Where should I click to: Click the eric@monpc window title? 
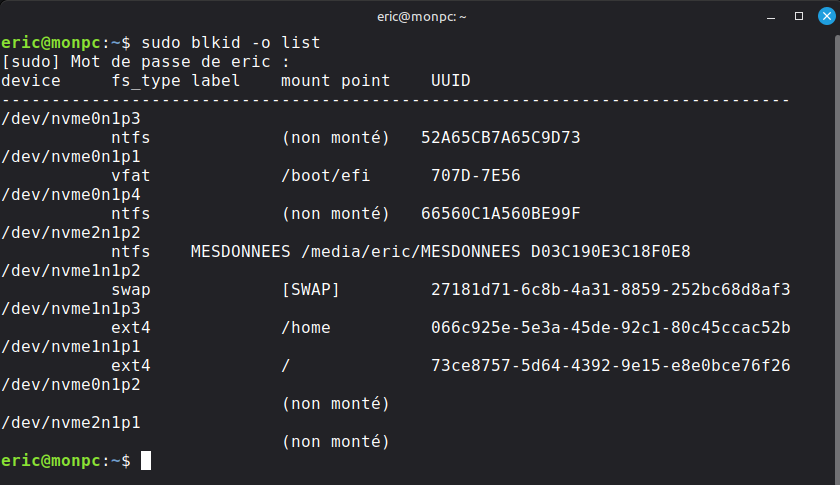point(420,17)
